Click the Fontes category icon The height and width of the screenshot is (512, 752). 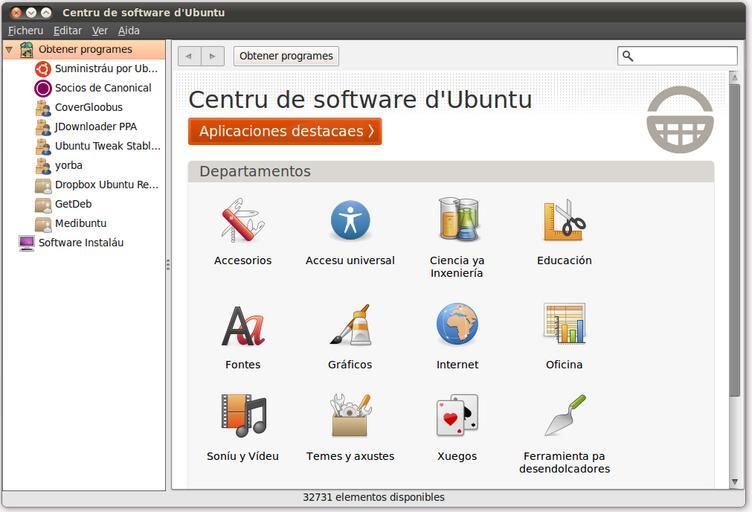242,326
